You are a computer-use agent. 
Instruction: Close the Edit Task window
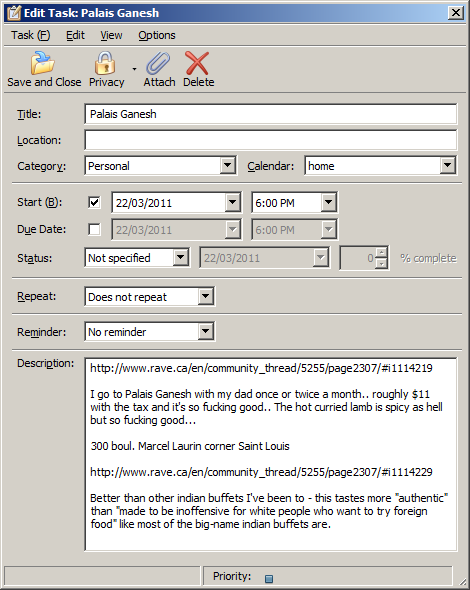[456, 13]
